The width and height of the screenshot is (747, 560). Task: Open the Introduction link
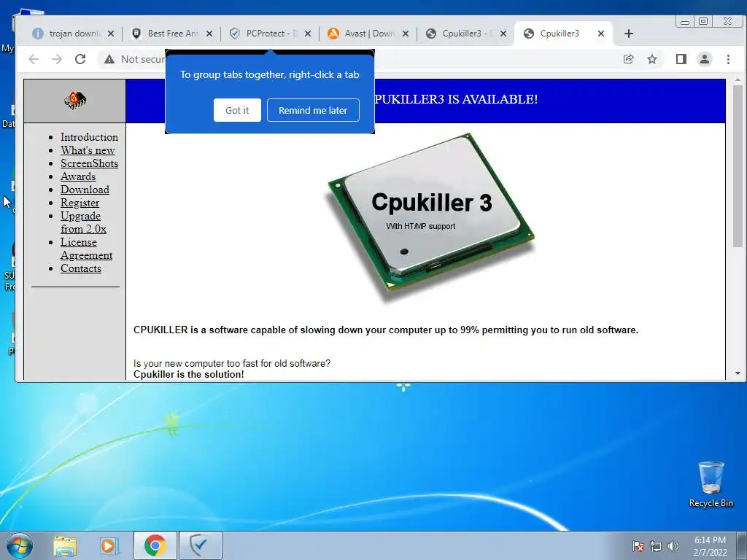coord(89,137)
